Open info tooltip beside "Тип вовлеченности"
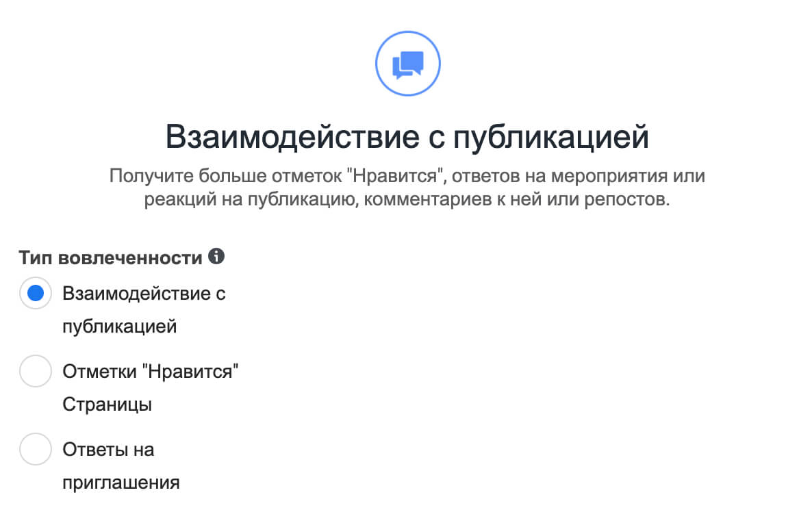Image resolution: width=812 pixels, height=523 pixels. coord(216,256)
